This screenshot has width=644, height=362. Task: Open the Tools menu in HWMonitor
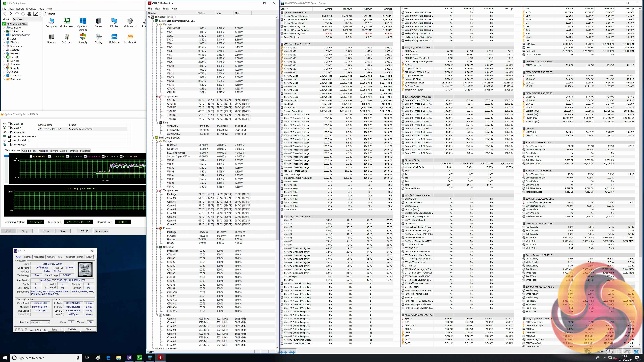coord(166,9)
